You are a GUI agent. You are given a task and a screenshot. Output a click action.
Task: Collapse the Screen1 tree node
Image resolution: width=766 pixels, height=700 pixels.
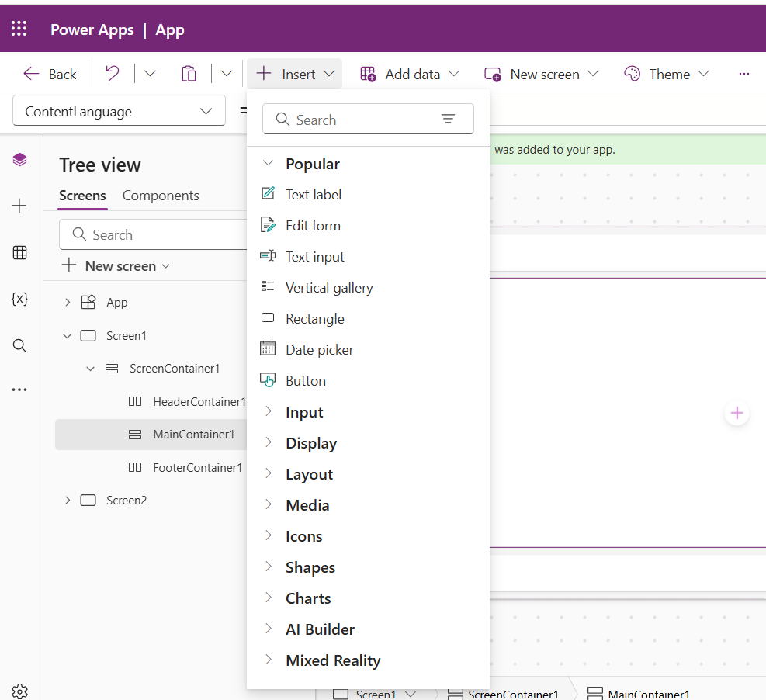pos(68,335)
